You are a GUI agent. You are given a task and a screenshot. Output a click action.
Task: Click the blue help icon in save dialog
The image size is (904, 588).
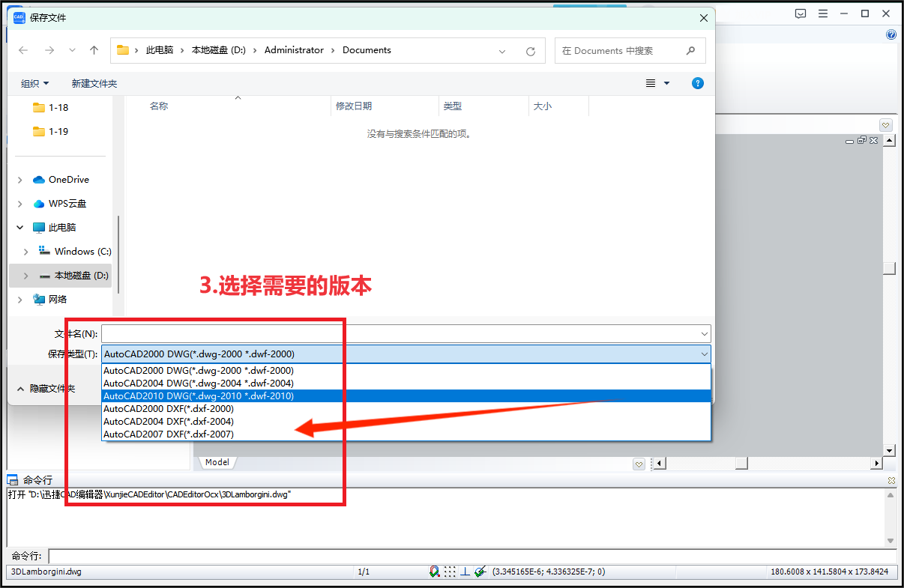coord(698,83)
